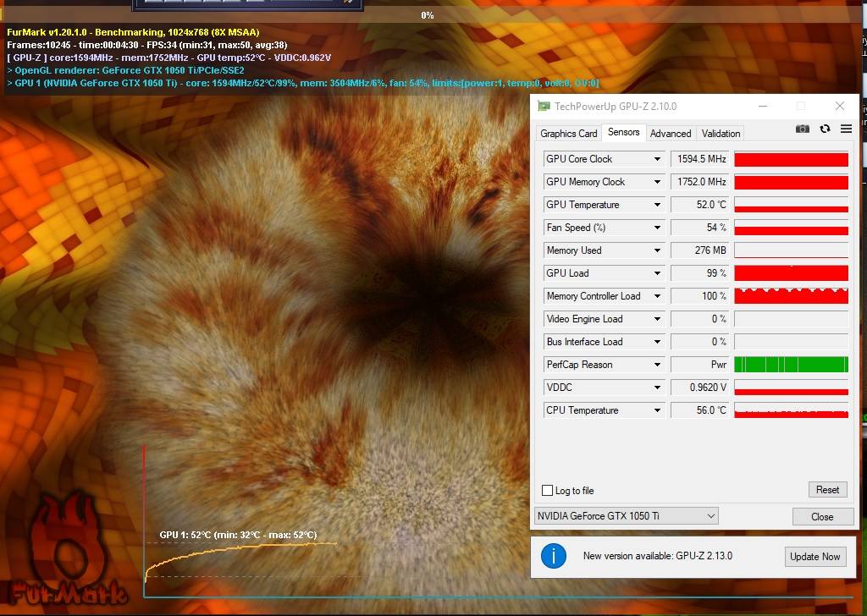867x616 pixels.
Task: Open the NVIDIA GeForce GTX 1050 Ti selector
Action: [626, 516]
